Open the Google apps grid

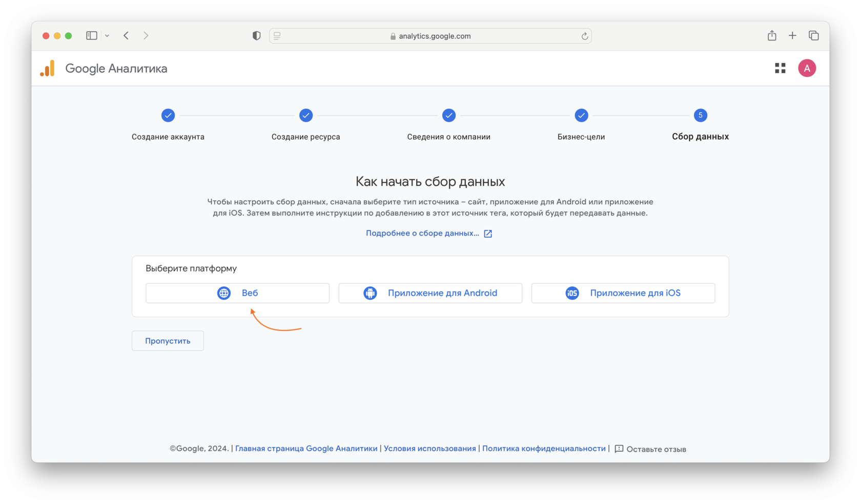click(780, 68)
